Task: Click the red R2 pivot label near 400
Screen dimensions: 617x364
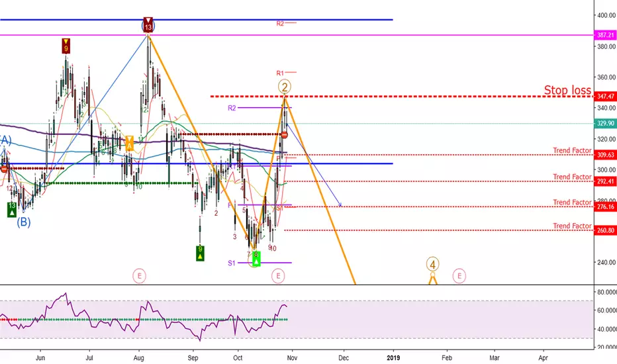Action: (280, 24)
